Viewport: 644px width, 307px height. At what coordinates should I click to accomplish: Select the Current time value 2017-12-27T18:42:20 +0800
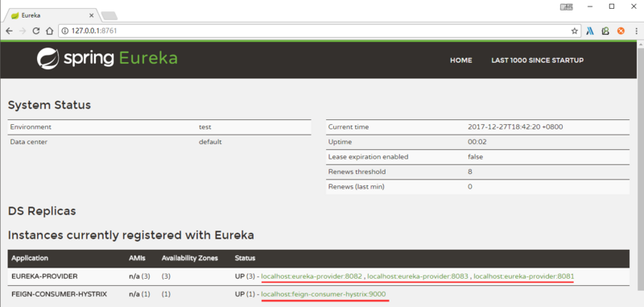(x=515, y=127)
